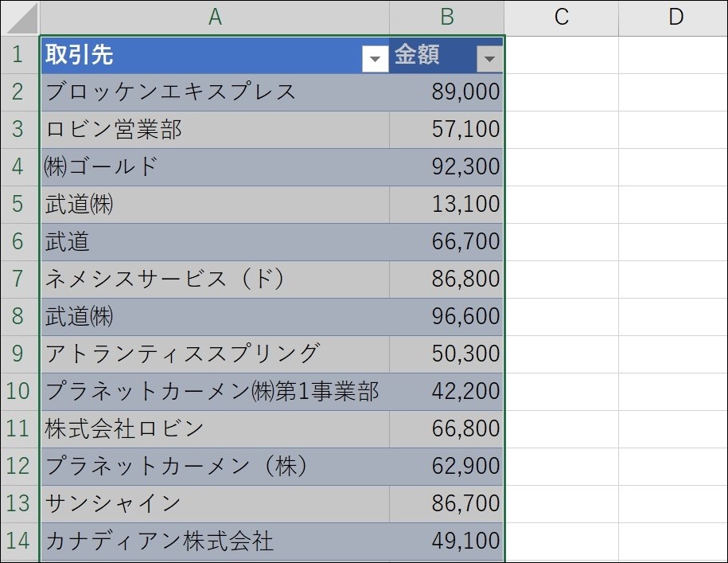728x563 pixels.
Task: Select cell ㈱ゴールド
Action: click(x=215, y=167)
